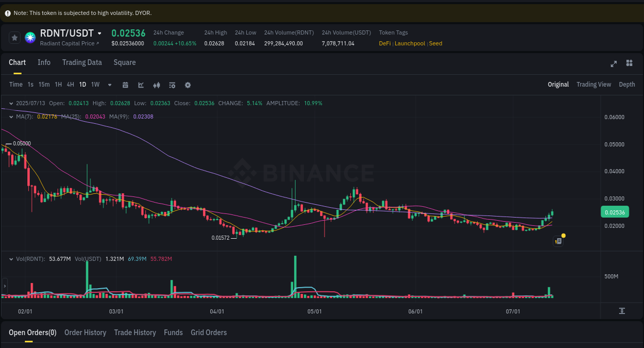Image resolution: width=644 pixels, height=348 pixels.
Task: Click the order book notification icon on chart
Action: (x=558, y=240)
